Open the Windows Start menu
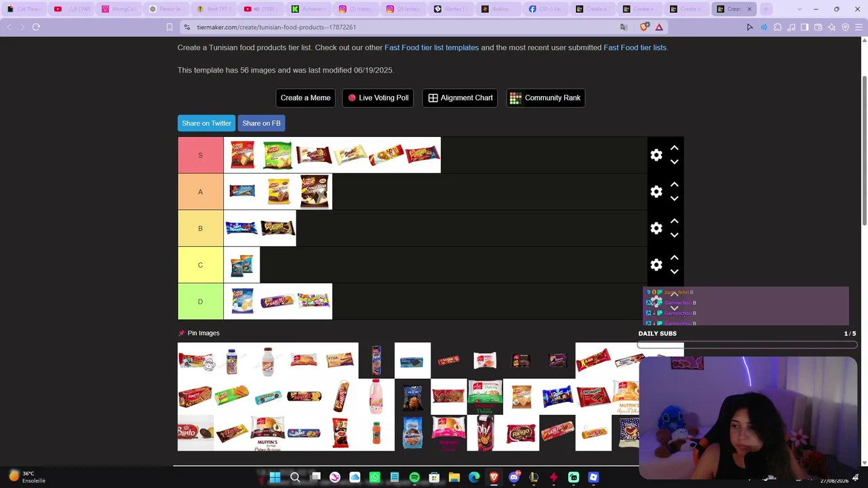This screenshot has width=868, height=488. pyautogui.click(x=275, y=477)
